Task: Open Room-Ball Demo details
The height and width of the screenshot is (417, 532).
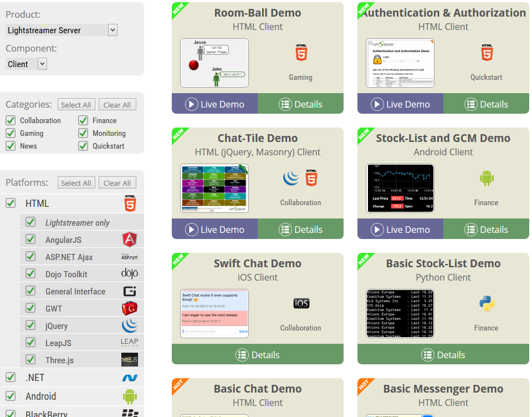Action: point(300,104)
